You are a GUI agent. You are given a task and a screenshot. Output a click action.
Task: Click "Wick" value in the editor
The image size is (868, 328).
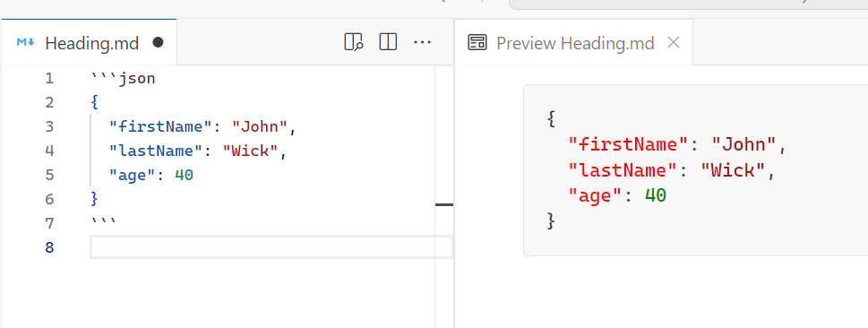(x=250, y=151)
